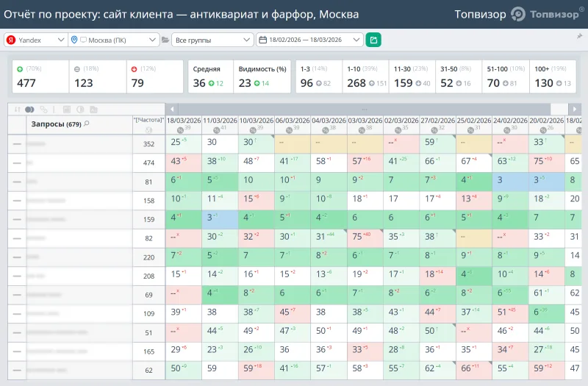Click blue cell 3 on 24/02/2026, frequency 81 row
588x386 pixels.
[x=510, y=181]
